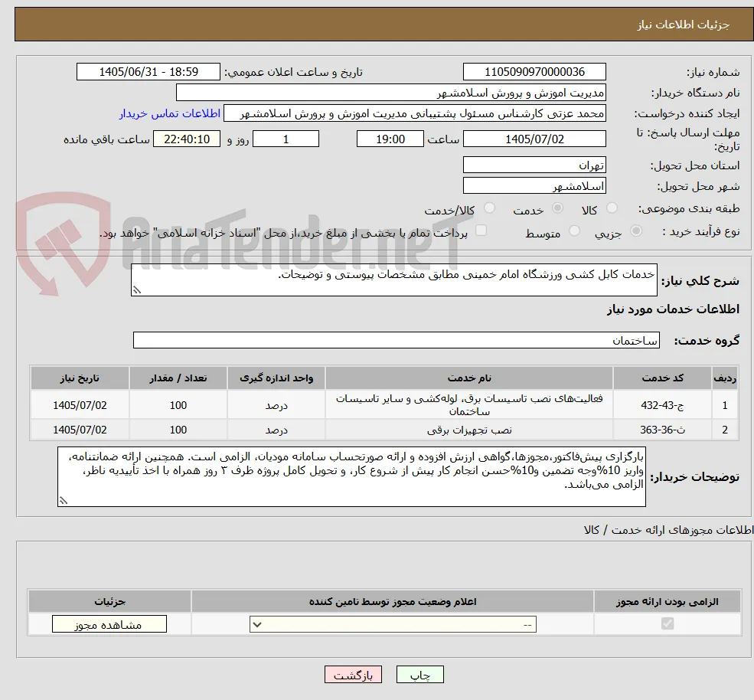Click the announcement date field 1405/06/31 - 18:59

(148, 72)
